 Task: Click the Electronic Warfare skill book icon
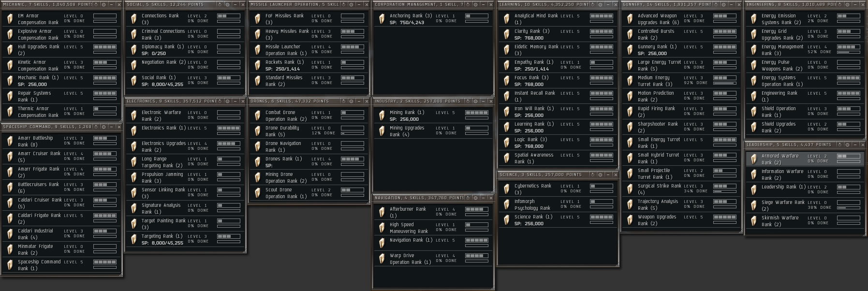[x=133, y=116]
